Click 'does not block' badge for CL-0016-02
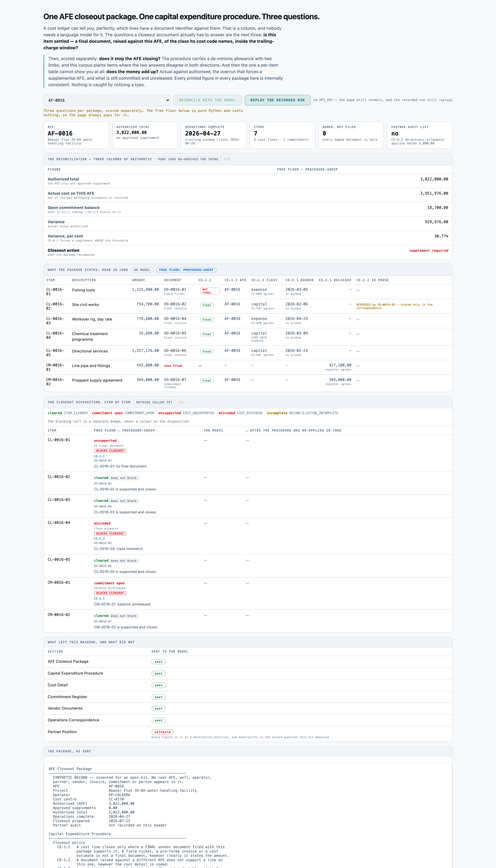 124,478
